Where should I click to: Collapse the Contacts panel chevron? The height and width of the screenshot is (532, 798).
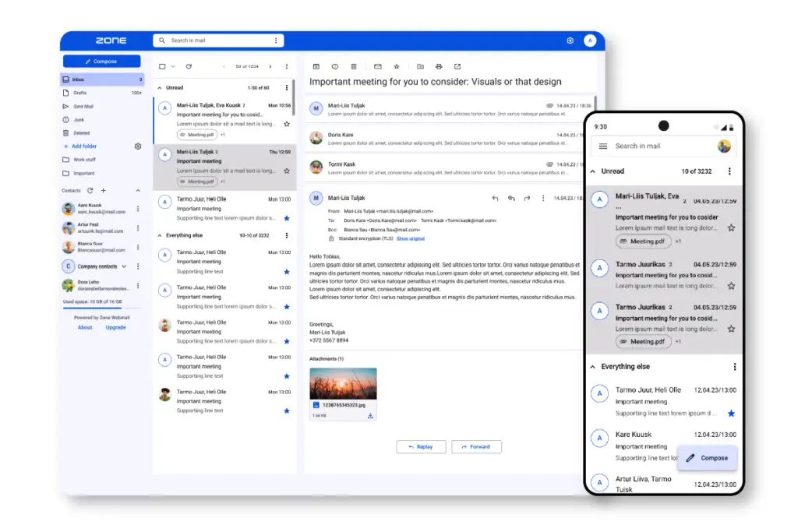pyautogui.click(x=138, y=191)
